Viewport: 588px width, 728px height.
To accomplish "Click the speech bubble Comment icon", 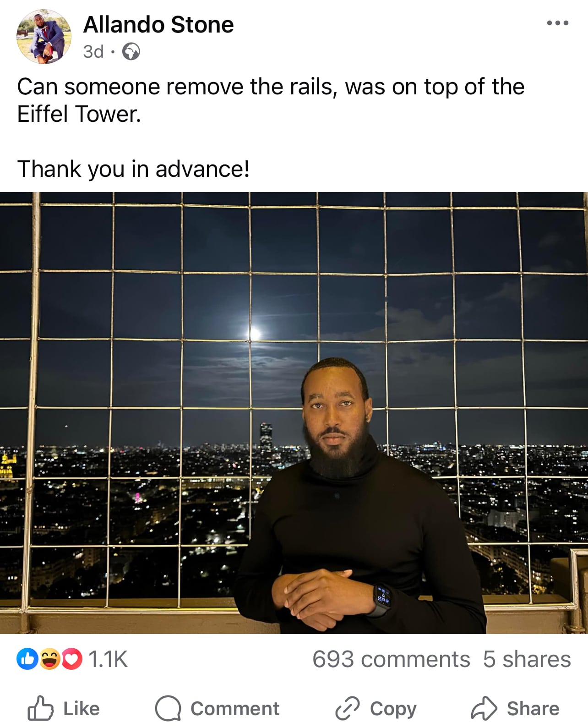I will [168, 708].
